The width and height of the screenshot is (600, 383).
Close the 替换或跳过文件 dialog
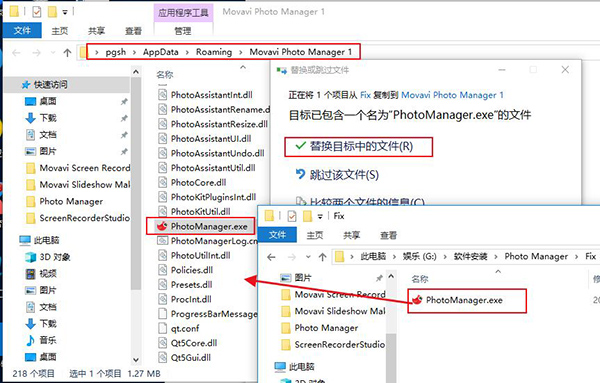pyautogui.click(x=565, y=70)
